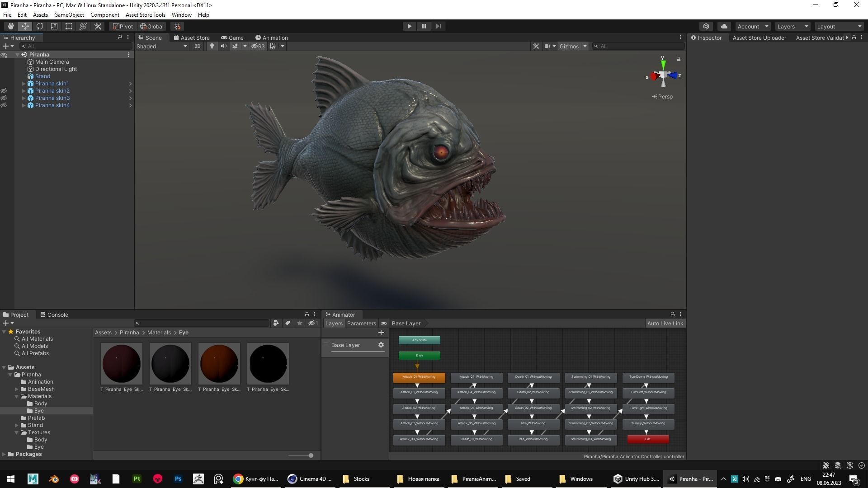Screen dimensions: 868x488
Task: Open Animator Parameters tab
Action: click(x=361, y=323)
